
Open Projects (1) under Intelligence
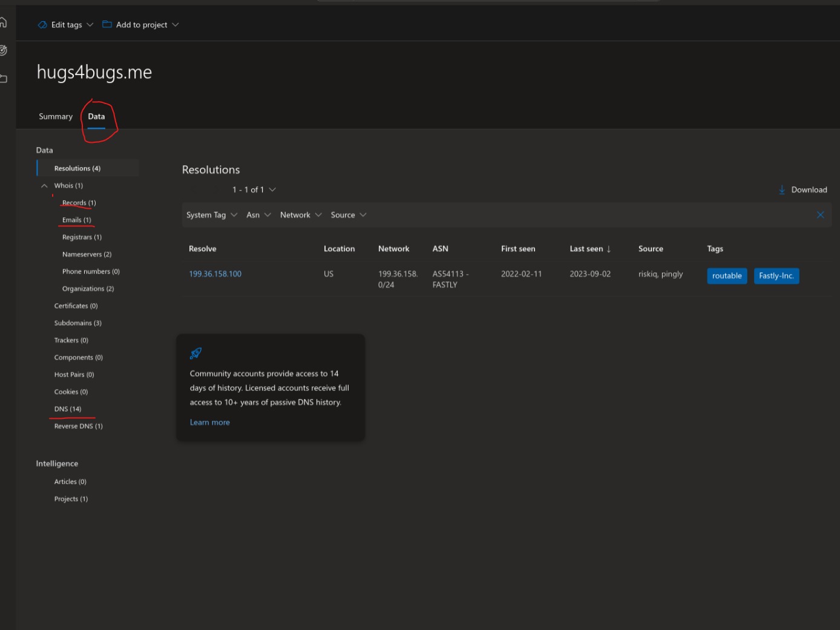pos(71,499)
